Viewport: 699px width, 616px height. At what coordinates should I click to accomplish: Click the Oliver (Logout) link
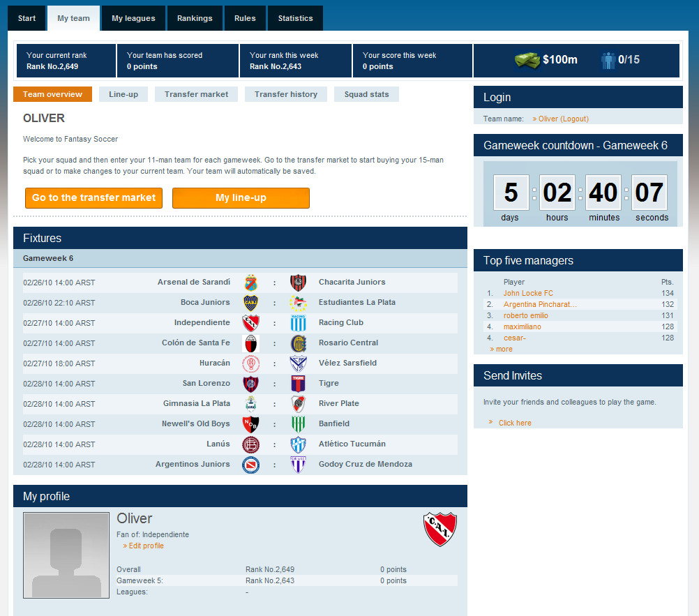tap(564, 119)
